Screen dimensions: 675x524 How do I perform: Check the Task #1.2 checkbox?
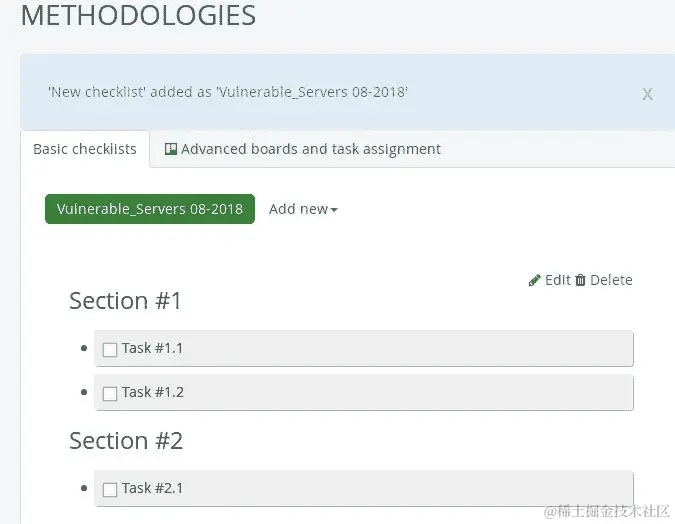coord(110,394)
